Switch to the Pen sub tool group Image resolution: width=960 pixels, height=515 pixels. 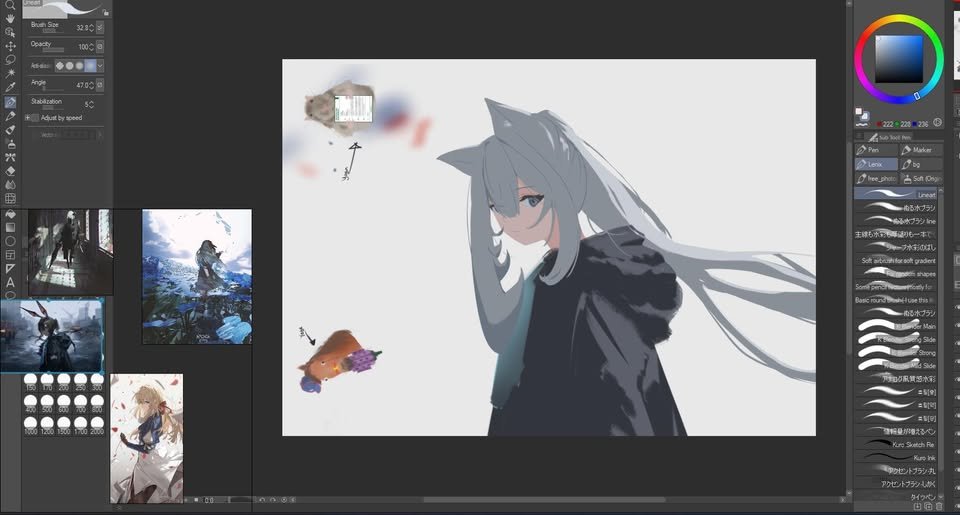pyautogui.click(x=876, y=149)
